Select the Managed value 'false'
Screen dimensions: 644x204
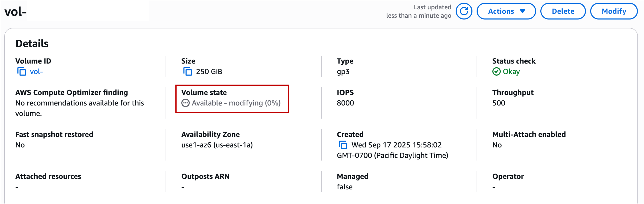tap(345, 187)
